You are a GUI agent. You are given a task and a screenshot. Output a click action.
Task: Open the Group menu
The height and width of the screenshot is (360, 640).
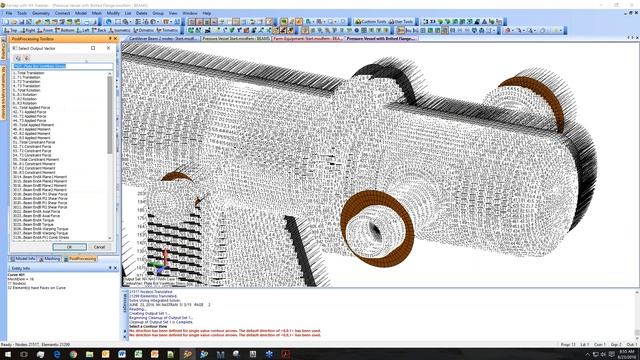pyautogui.click(x=158, y=13)
